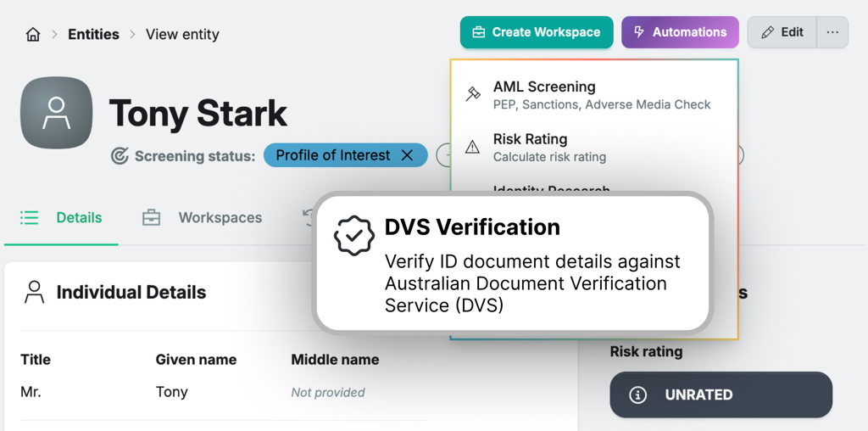Click the lightning bolt icon on Automations
This screenshot has height=431, width=868.
(639, 32)
